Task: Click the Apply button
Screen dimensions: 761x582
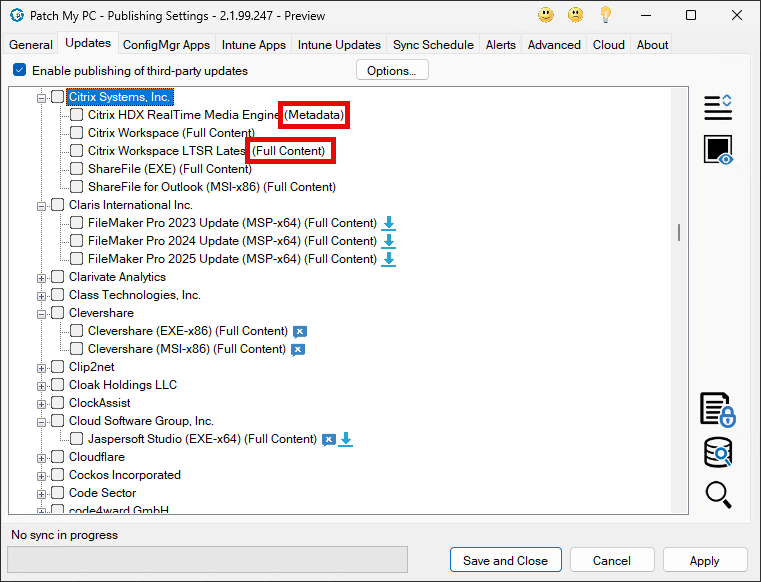Action: [704, 560]
